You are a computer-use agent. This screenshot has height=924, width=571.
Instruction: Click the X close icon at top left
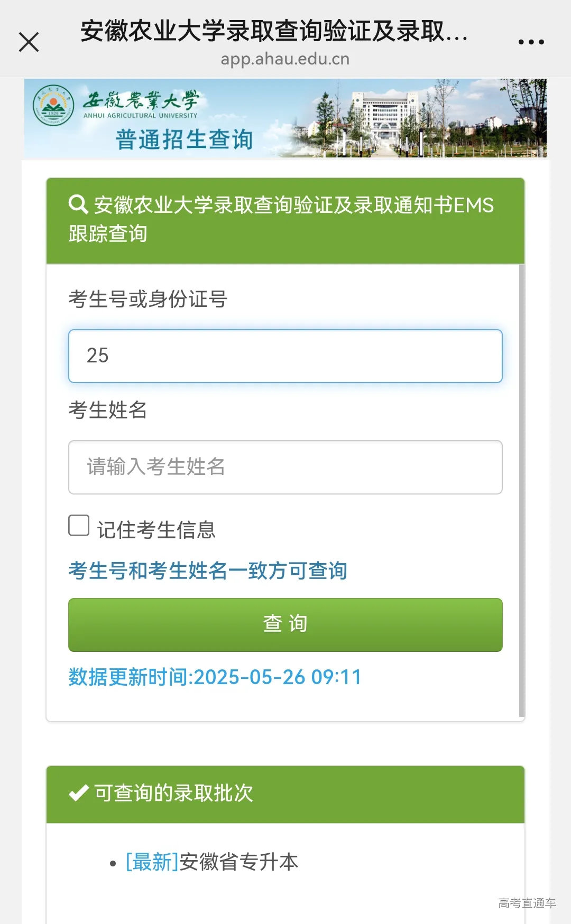[x=29, y=41]
